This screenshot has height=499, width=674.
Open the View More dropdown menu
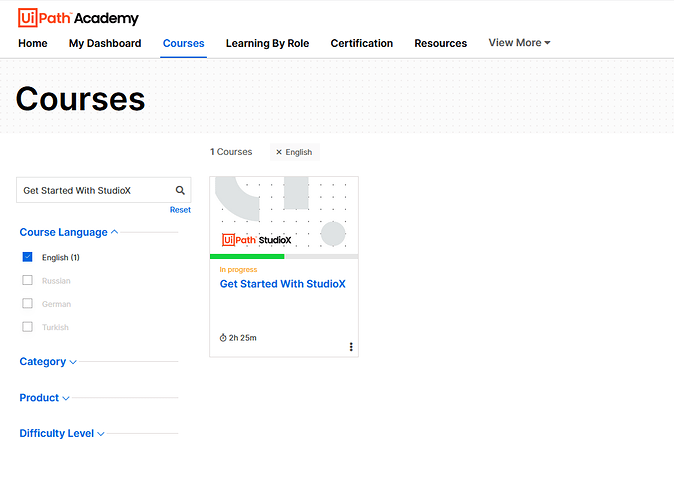pyautogui.click(x=519, y=43)
